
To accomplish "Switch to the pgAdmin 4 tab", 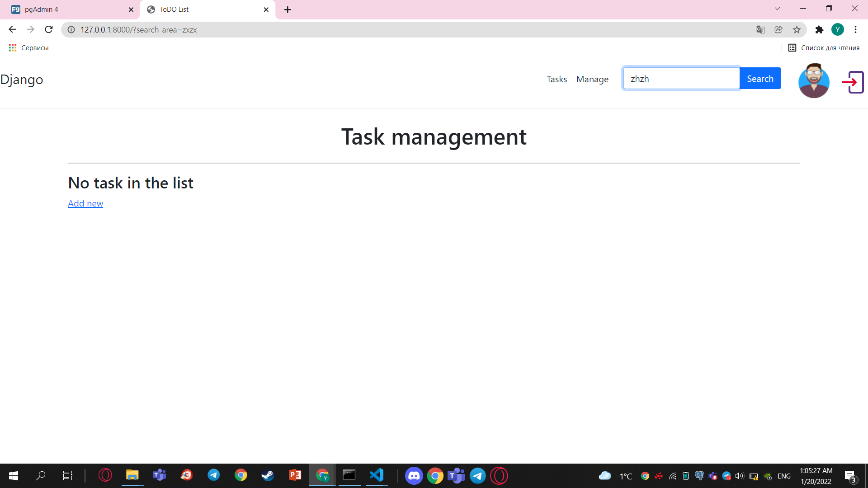I will point(68,9).
